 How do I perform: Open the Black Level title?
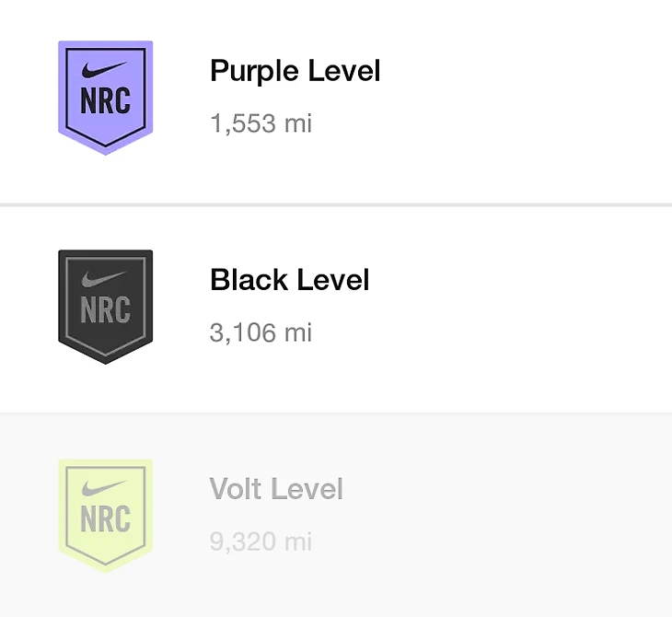(x=289, y=280)
